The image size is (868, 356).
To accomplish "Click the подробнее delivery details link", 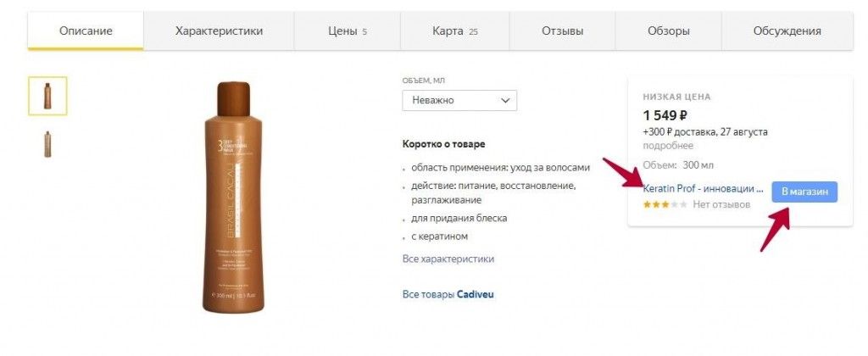I will coord(668,146).
